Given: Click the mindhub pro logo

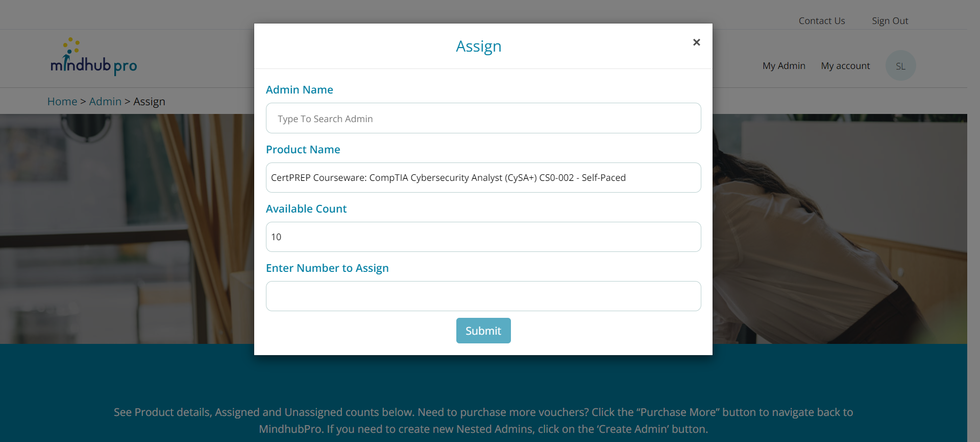Looking at the screenshot, I should point(94,57).
